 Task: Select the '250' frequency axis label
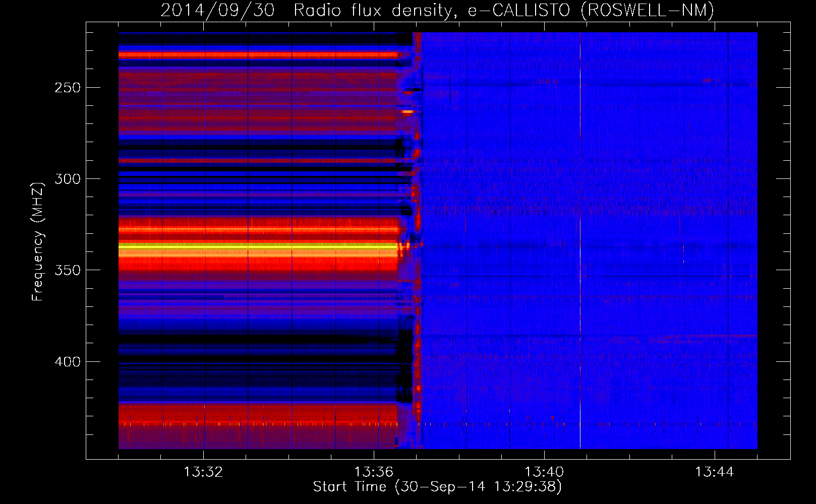click(x=68, y=88)
